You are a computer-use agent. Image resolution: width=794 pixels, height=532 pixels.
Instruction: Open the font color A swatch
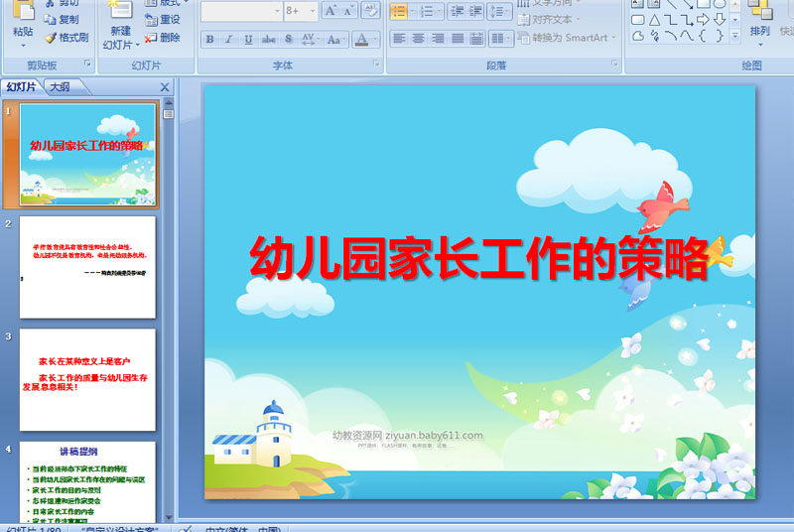(361, 39)
